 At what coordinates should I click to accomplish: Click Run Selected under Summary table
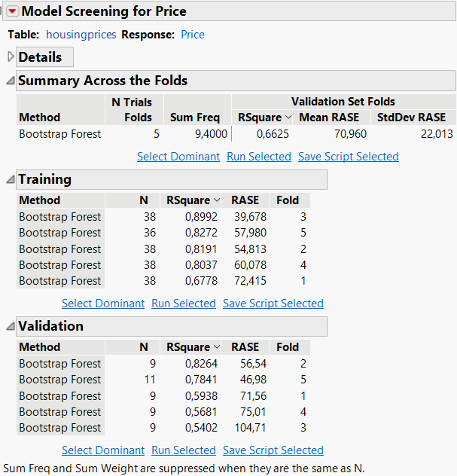click(259, 157)
